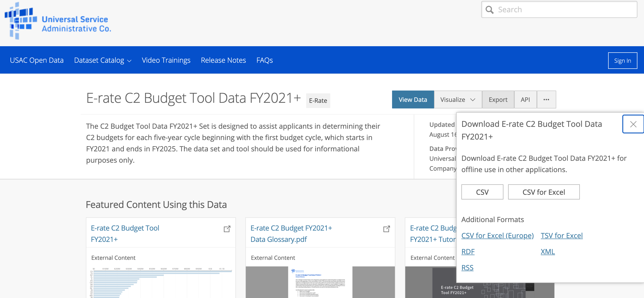Open the API button
This screenshot has height=298, width=644.
[x=525, y=99]
